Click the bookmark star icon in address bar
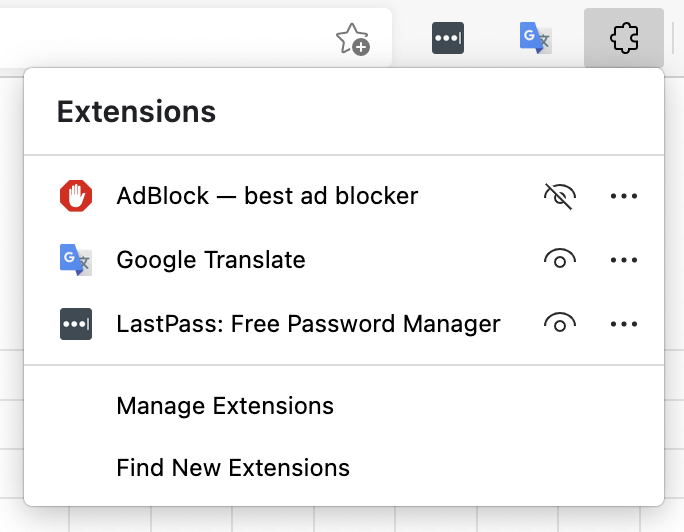This screenshot has width=684, height=532. point(352,39)
